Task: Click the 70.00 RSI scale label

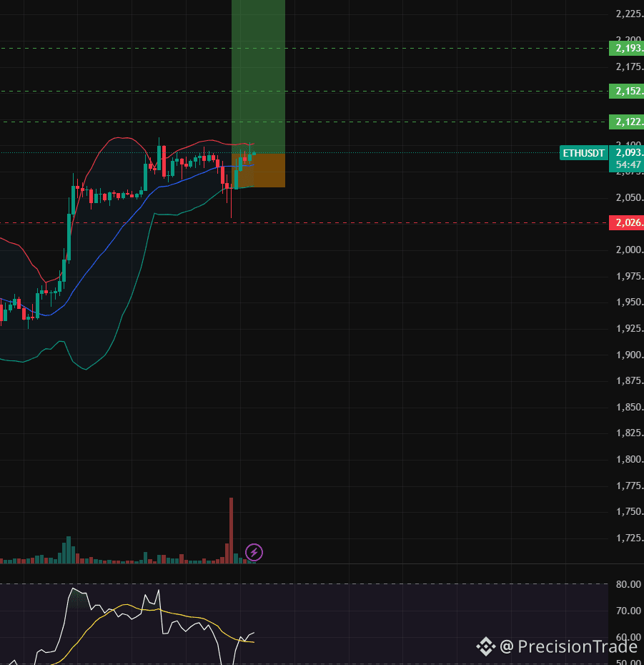Action: point(628,611)
